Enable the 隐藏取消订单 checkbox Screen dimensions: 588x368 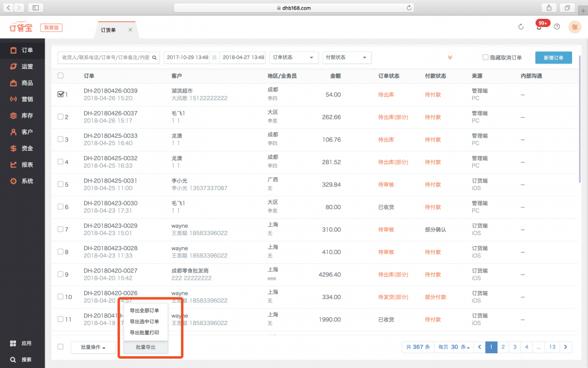click(x=485, y=58)
